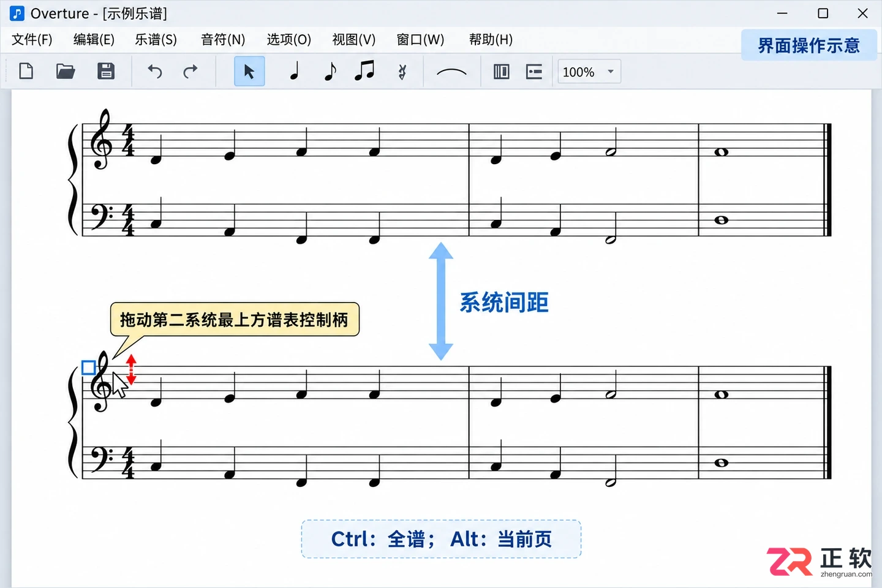Click the whole note in first treble staff
882x588 pixels.
coord(722,152)
